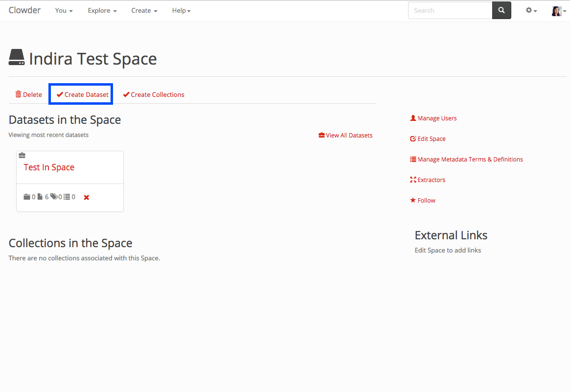
Task: Open Manage Metadata Terms & Definitions
Action: click(470, 159)
